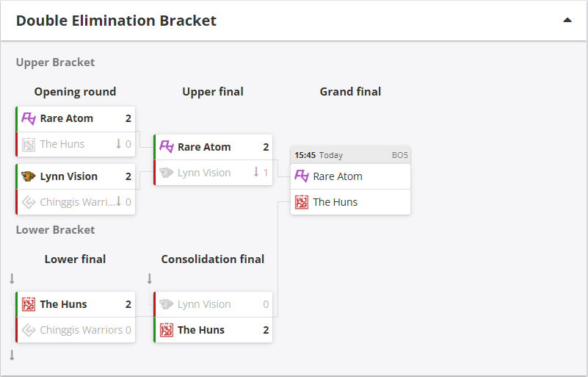The width and height of the screenshot is (588, 377).
Task: Click Lynn Vision logo in upper final
Action: click(167, 173)
